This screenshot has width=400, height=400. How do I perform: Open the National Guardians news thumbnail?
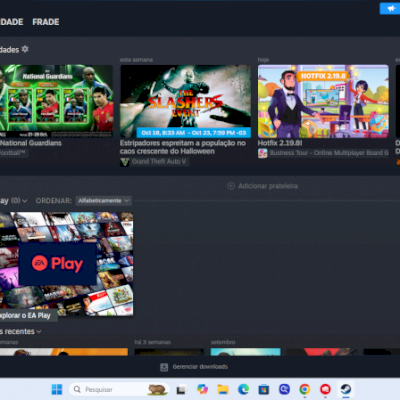click(56, 101)
